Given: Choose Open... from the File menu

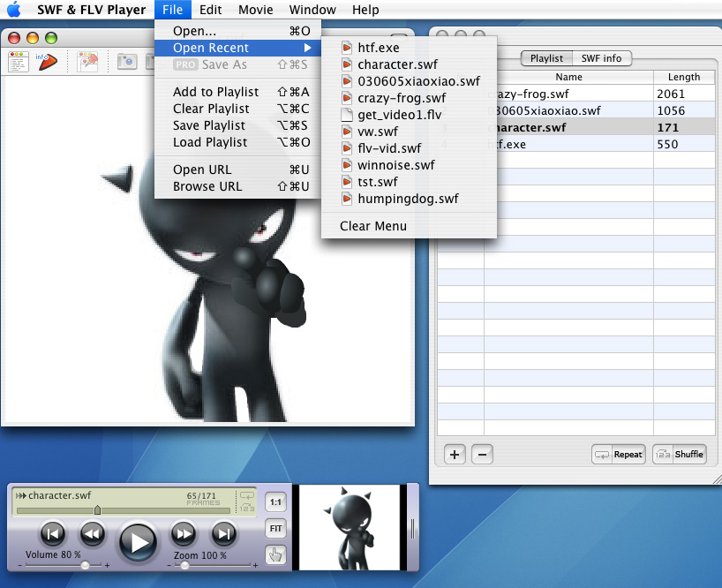Looking at the screenshot, I should coord(237,31).
